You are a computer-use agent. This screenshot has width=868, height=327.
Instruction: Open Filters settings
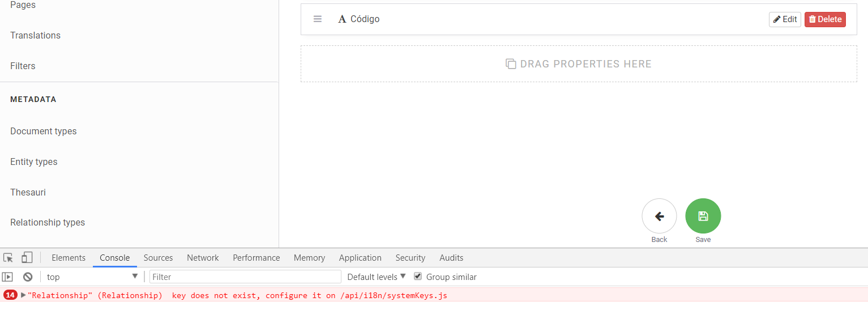coord(23,66)
